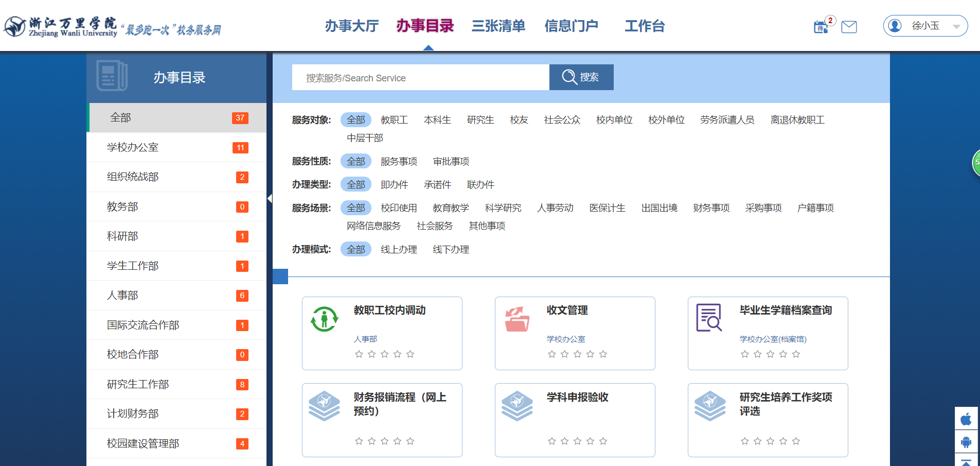Select 即办件 under the 办理类型 filter
The height and width of the screenshot is (466, 980).
click(x=394, y=185)
